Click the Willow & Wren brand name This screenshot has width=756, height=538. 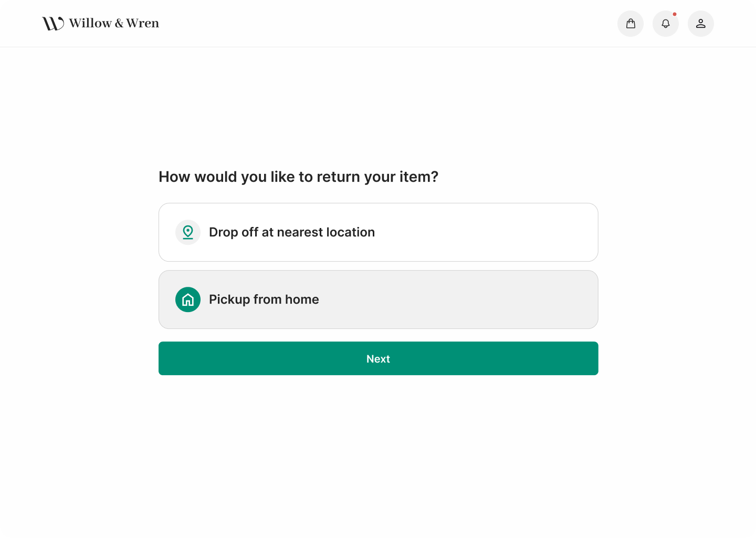point(113,23)
